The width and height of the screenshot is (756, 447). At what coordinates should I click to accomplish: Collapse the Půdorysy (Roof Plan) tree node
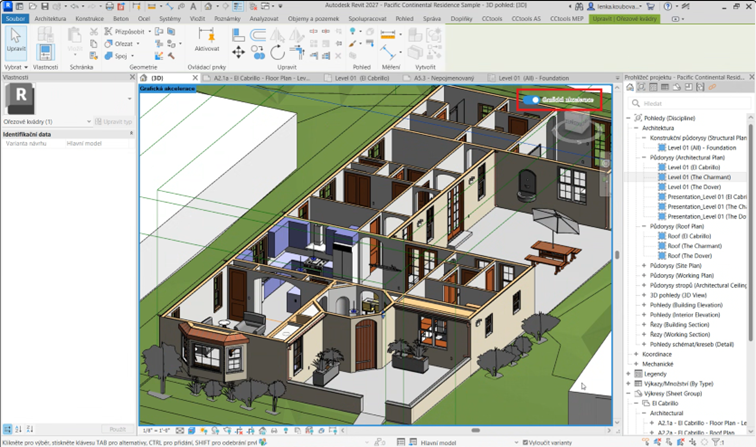pyautogui.click(x=645, y=226)
